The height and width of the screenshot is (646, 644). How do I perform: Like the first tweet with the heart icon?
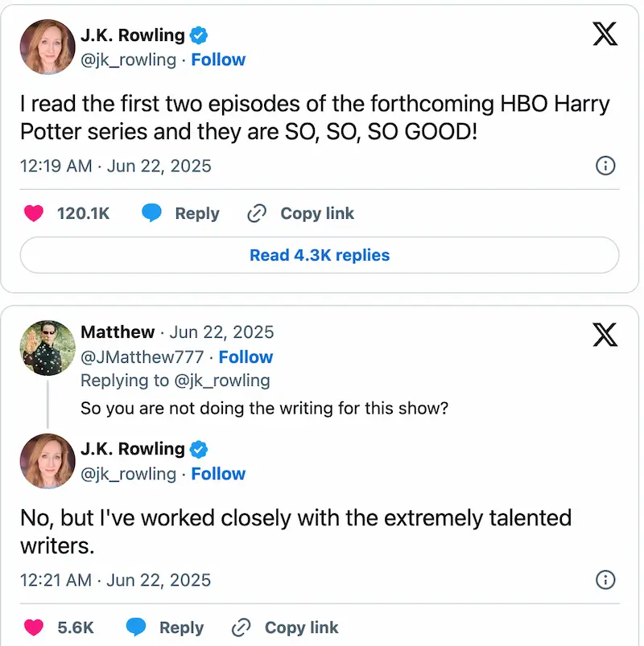(33, 213)
